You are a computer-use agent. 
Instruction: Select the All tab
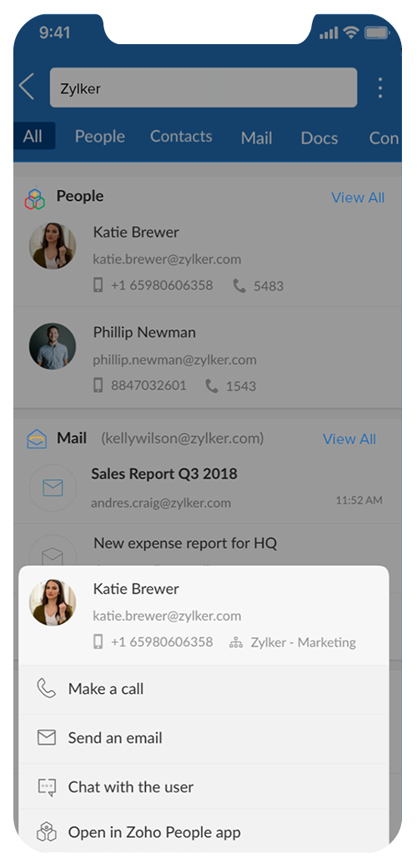(33, 136)
